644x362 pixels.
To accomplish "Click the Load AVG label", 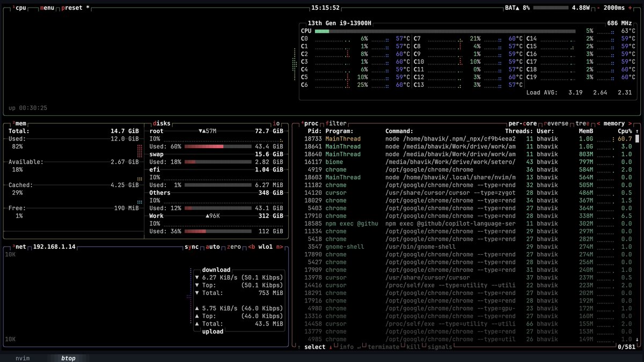I will coord(543,92).
